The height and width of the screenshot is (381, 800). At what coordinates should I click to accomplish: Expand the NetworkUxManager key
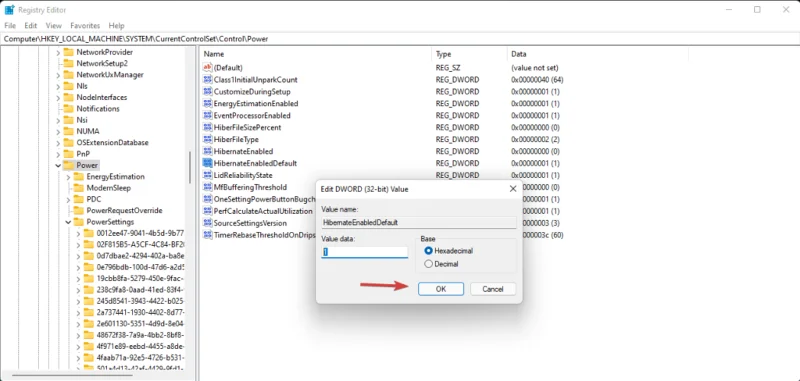[58, 75]
